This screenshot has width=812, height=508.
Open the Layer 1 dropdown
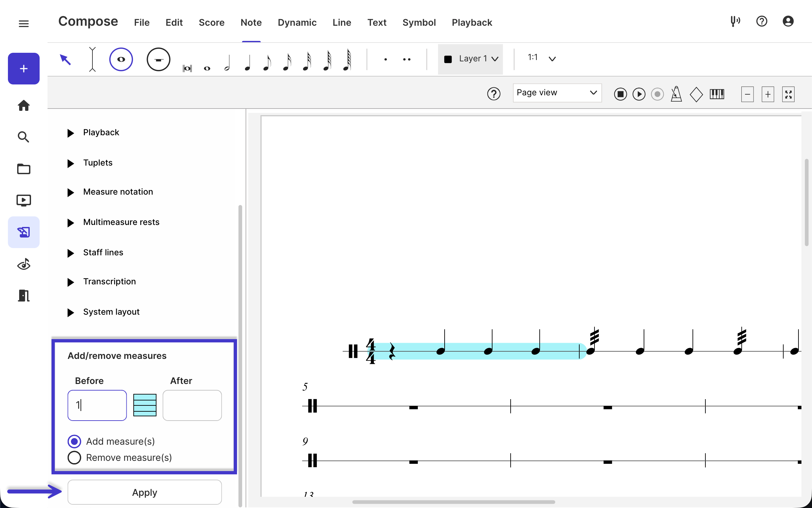(x=470, y=59)
